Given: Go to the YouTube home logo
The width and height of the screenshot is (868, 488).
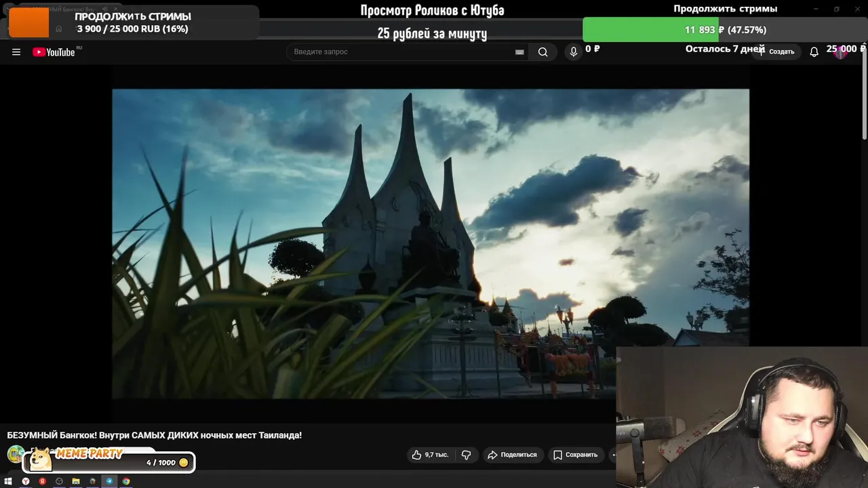Looking at the screenshot, I should [54, 52].
